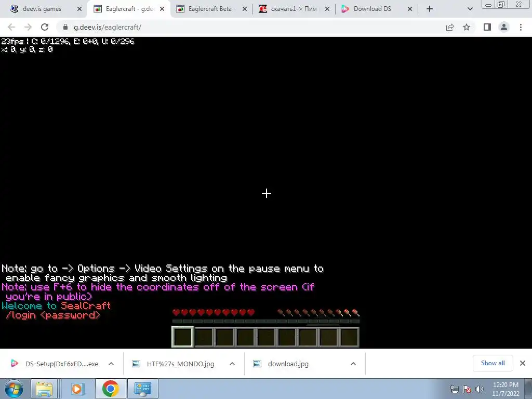The width and height of the screenshot is (532, 399).
Task: Close the deev.is games tab
Action: pos(79,9)
